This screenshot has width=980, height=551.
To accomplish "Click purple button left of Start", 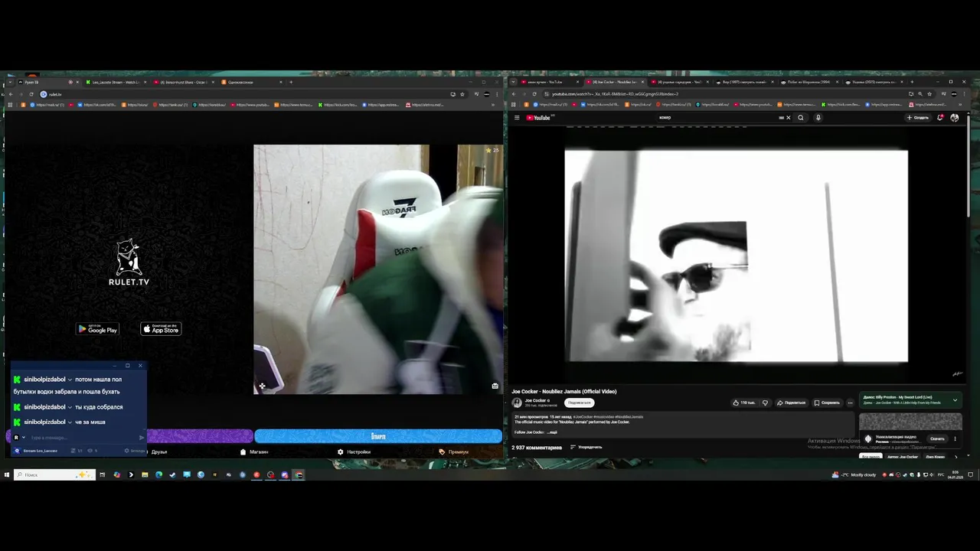I will click(x=199, y=436).
